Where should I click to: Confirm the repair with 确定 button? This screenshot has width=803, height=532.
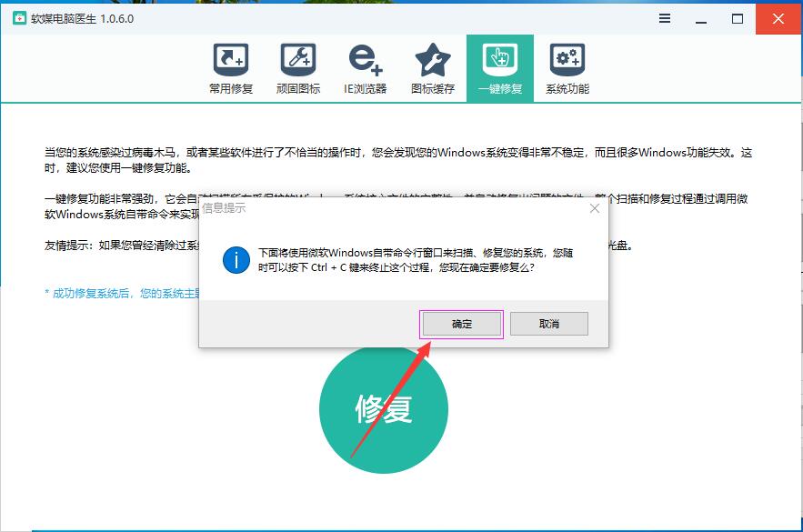(x=461, y=324)
